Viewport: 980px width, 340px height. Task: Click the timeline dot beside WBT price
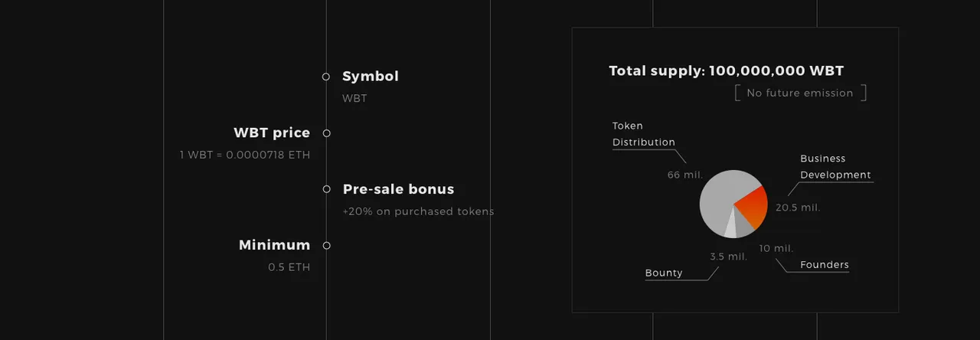(326, 133)
